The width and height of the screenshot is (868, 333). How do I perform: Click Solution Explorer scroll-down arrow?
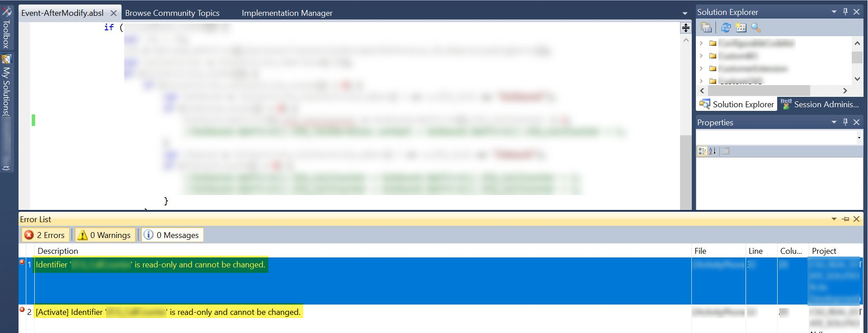click(x=857, y=79)
